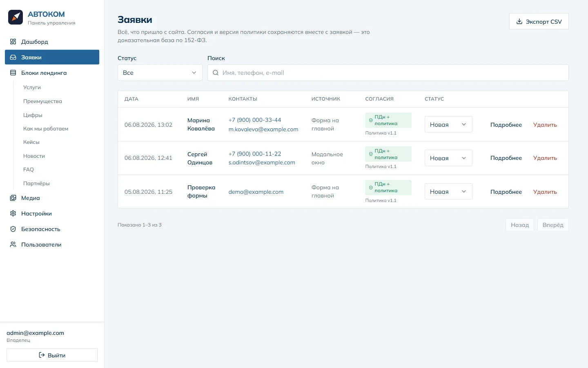
Task: Click the logout arrow icon near Выйти
Action: pos(42,355)
